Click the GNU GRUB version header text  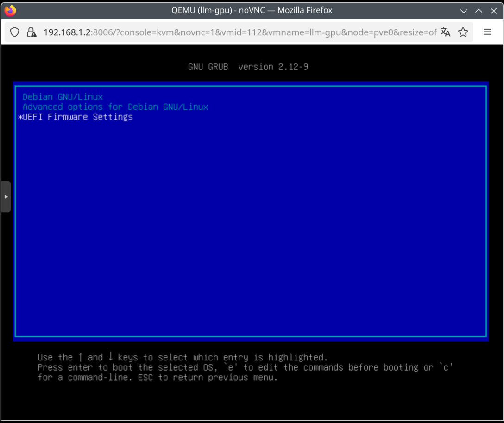click(x=248, y=67)
